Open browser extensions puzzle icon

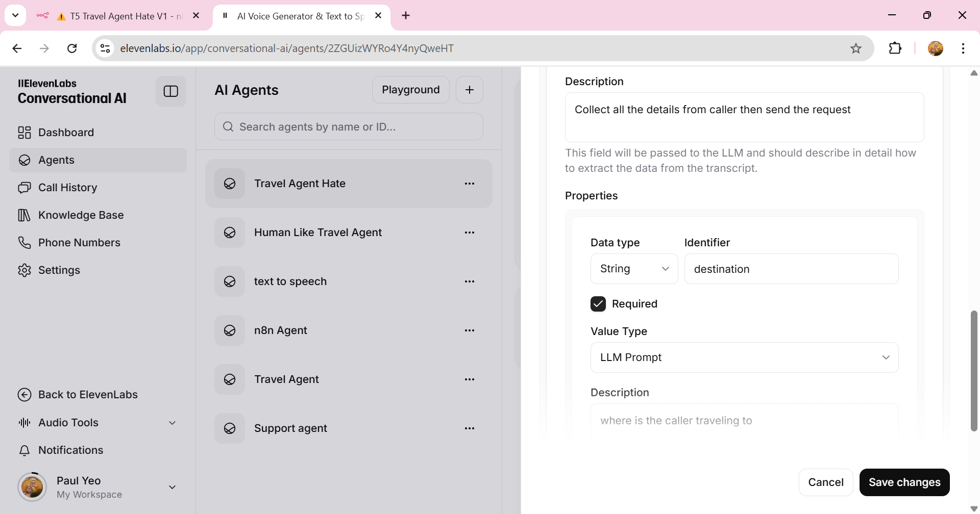(x=895, y=48)
